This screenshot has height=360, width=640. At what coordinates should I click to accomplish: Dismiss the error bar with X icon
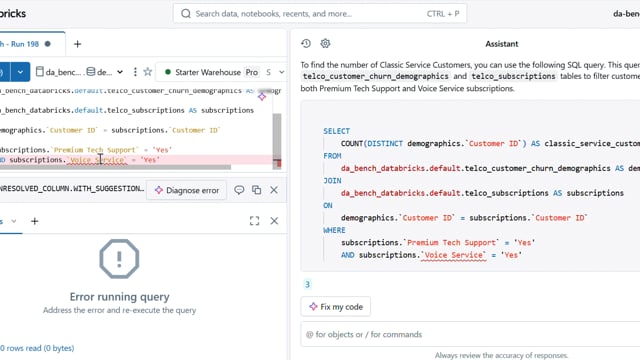point(274,190)
